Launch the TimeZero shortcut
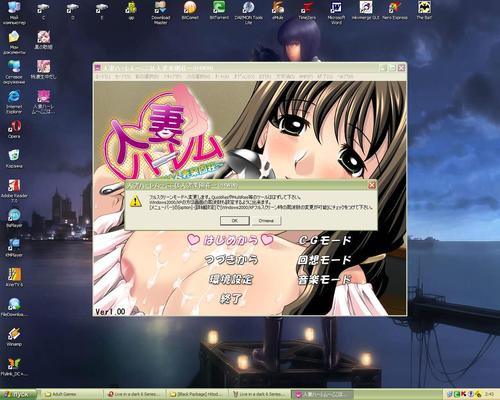The width and height of the screenshot is (500, 400). point(307,11)
